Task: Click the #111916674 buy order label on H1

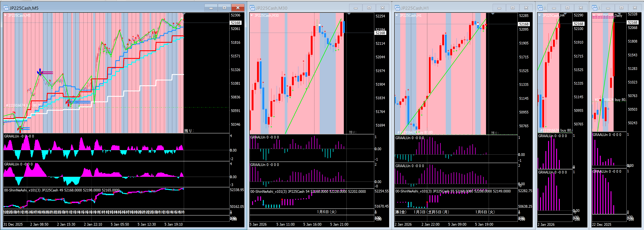Action: click(x=415, y=132)
